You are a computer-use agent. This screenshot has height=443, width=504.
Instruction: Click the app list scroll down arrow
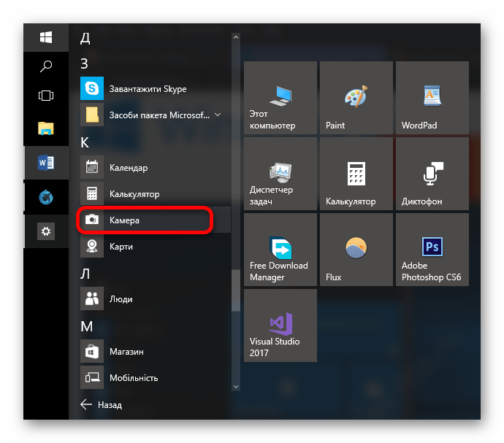[235, 385]
